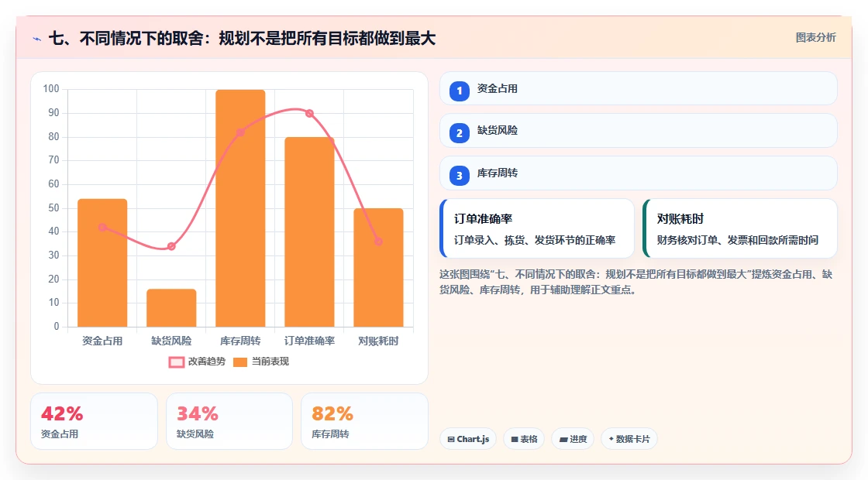The image size is (868, 480).
Task: Click the tallest 库存周转 bar
Action: coord(240,208)
